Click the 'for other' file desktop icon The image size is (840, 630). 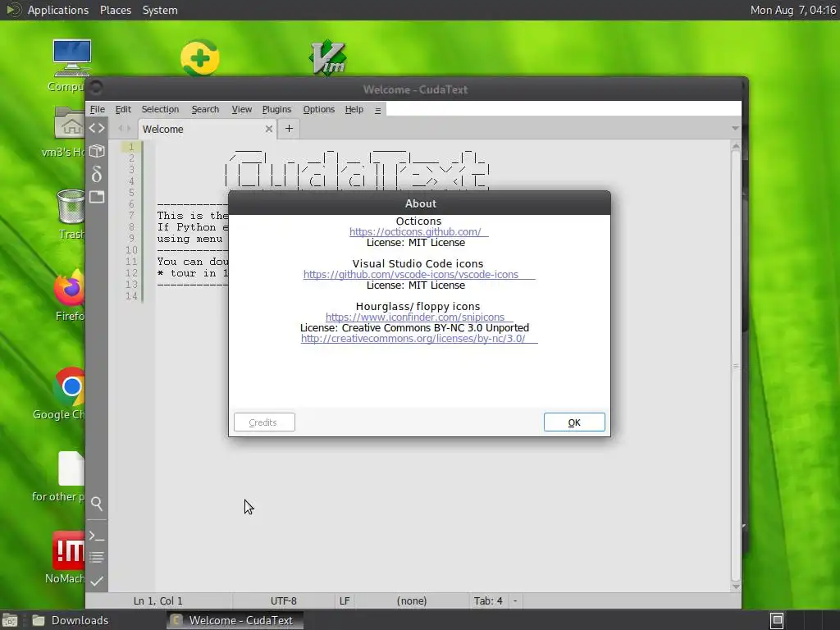[x=71, y=468]
